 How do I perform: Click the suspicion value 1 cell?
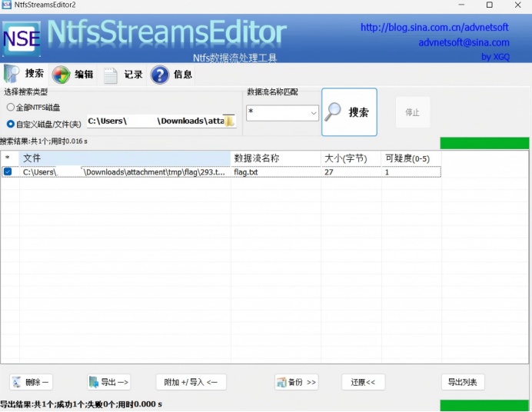(387, 172)
